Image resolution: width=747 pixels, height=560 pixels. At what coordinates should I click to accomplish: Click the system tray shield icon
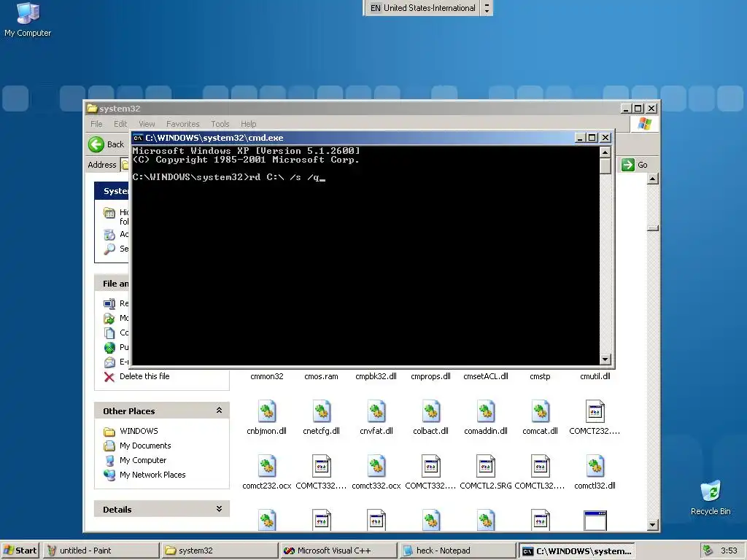pyautogui.click(x=708, y=551)
